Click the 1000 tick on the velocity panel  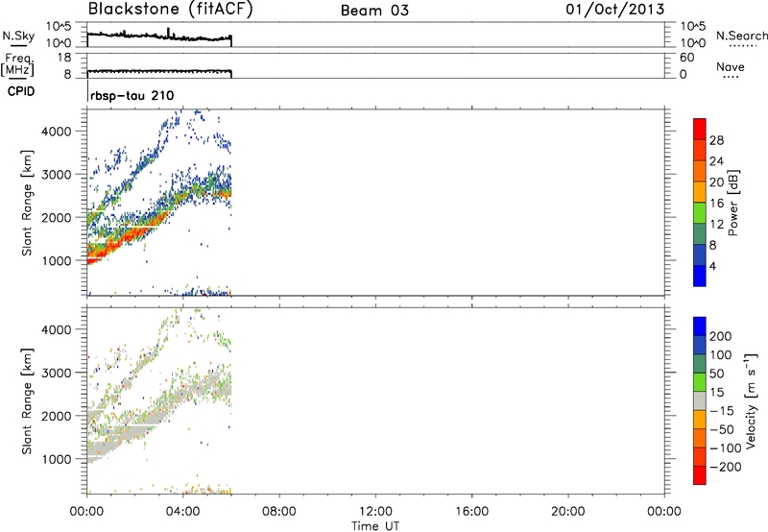(57, 459)
